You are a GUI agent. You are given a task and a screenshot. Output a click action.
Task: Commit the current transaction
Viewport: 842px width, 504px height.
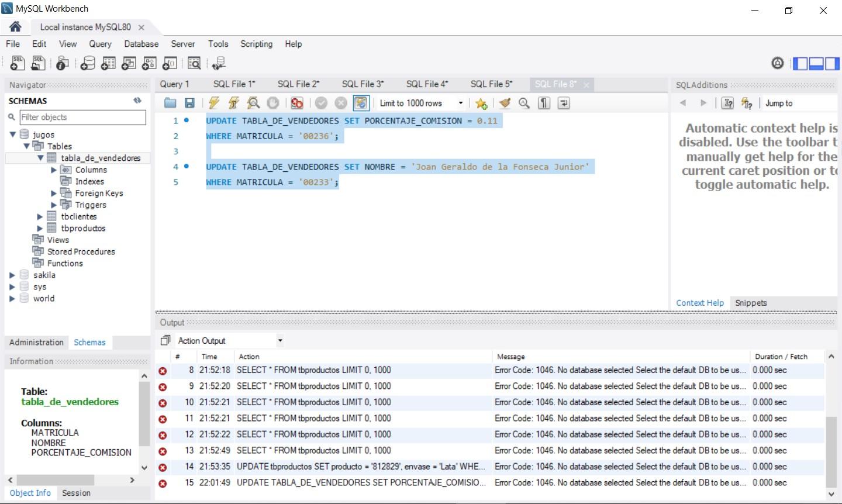[321, 103]
